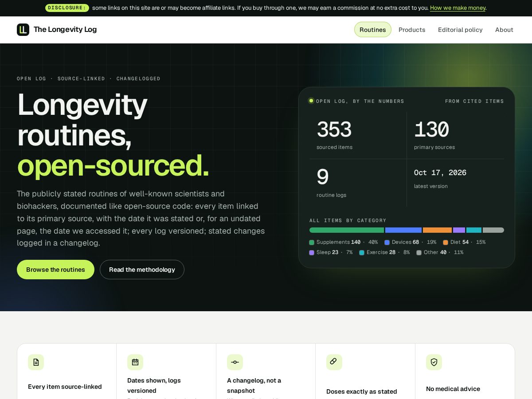The image size is (532, 399).
Task: Click the purple Sleep bar segment
Action: [x=459, y=230]
